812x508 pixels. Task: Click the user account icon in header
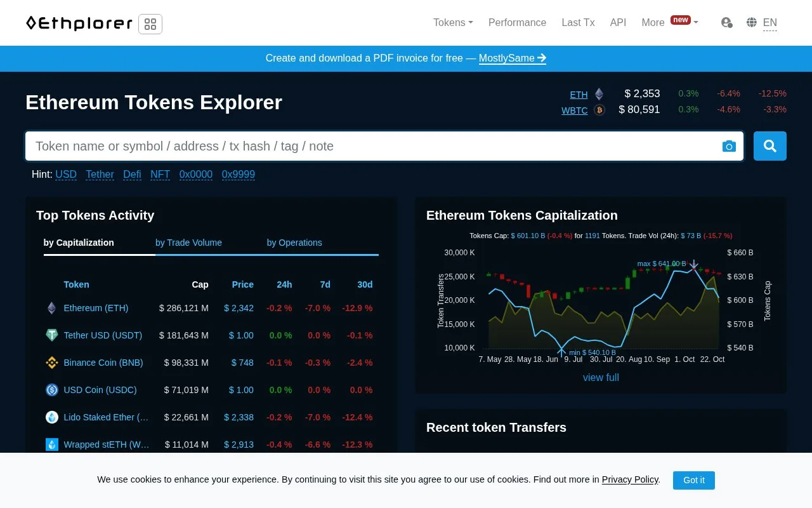coord(727,23)
